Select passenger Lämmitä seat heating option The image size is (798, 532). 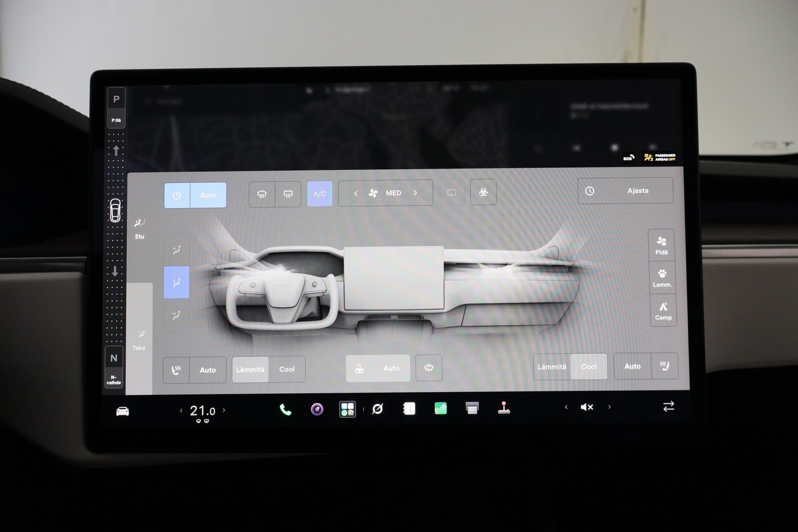[552, 367]
